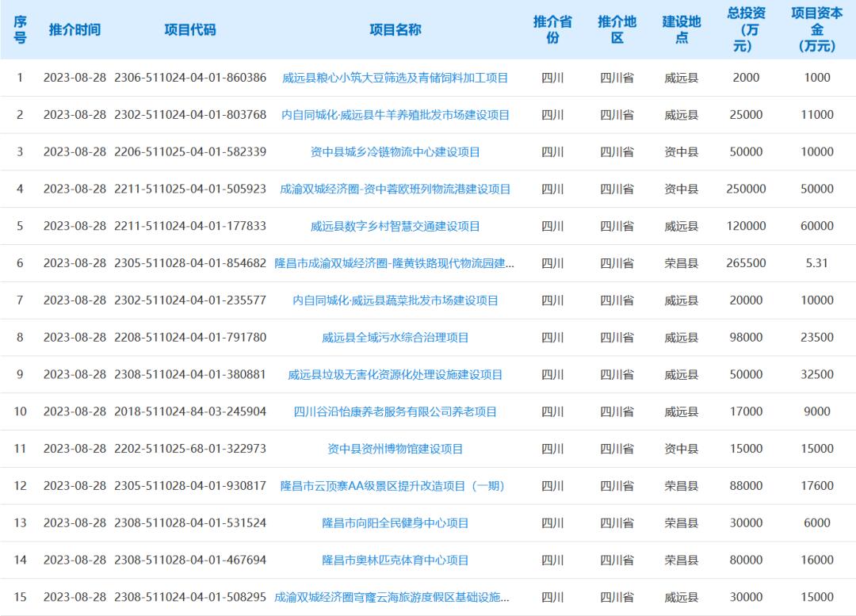Open 内自同城化-威远县牛羊养殖批发市场建设项目 link

point(396,115)
